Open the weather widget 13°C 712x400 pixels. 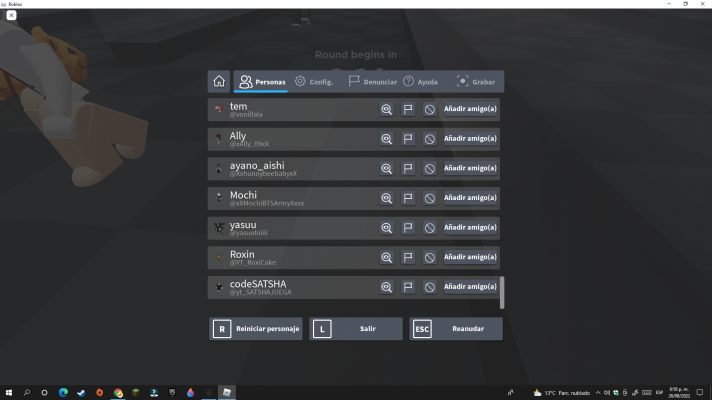tap(561, 393)
